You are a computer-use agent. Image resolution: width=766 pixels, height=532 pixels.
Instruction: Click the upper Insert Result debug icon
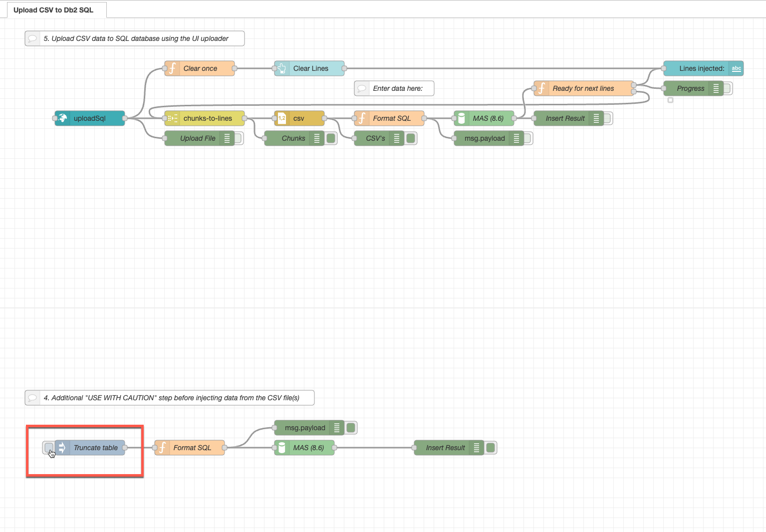pos(596,118)
